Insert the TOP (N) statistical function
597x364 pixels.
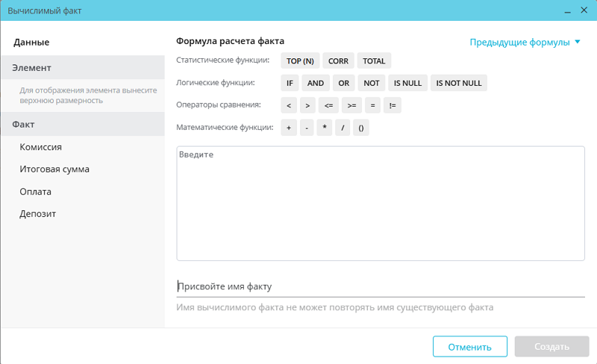[x=300, y=61]
